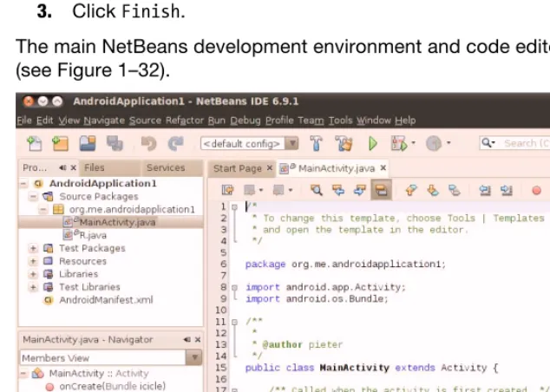The width and height of the screenshot is (550, 392).
Task: Open the Tools menu
Action: click(x=340, y=121)
